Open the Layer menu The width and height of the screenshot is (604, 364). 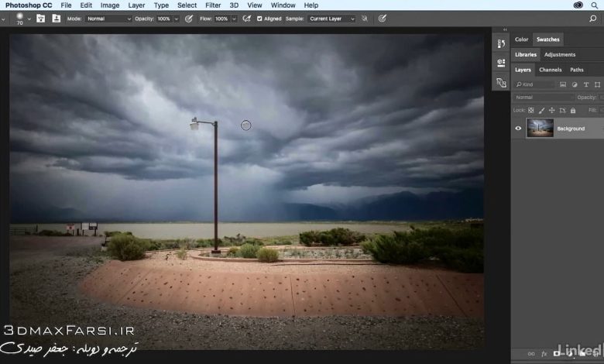coord(136,5)
